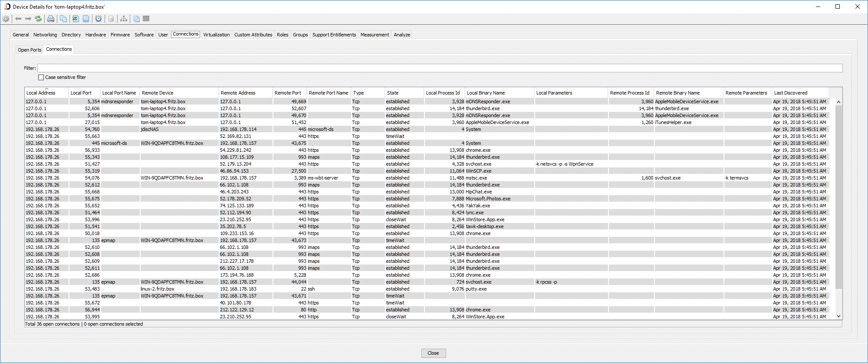868x363 pixels.
Task: Click the alarm clock toolbar icon
Action: (x=99, y=19)
